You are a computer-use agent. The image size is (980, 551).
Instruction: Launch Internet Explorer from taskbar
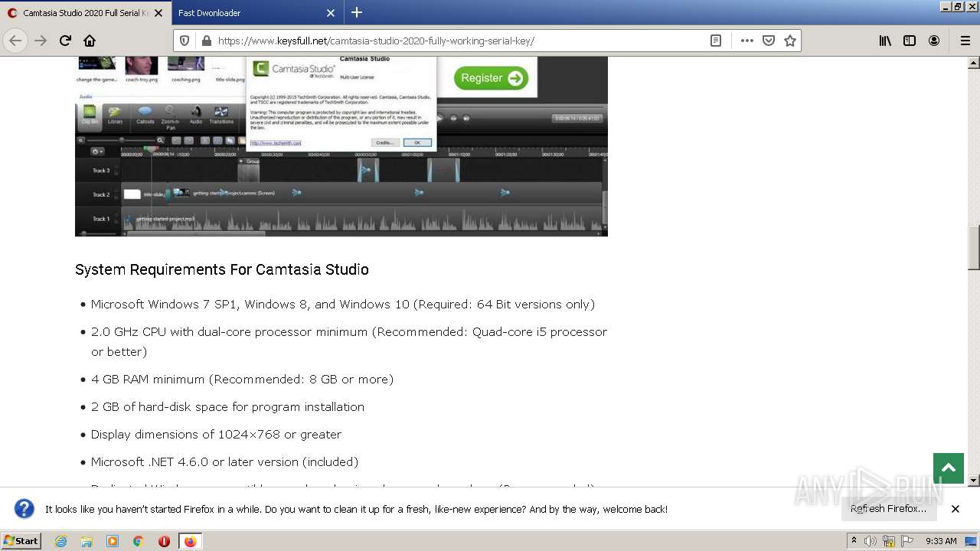click(60, 541)
